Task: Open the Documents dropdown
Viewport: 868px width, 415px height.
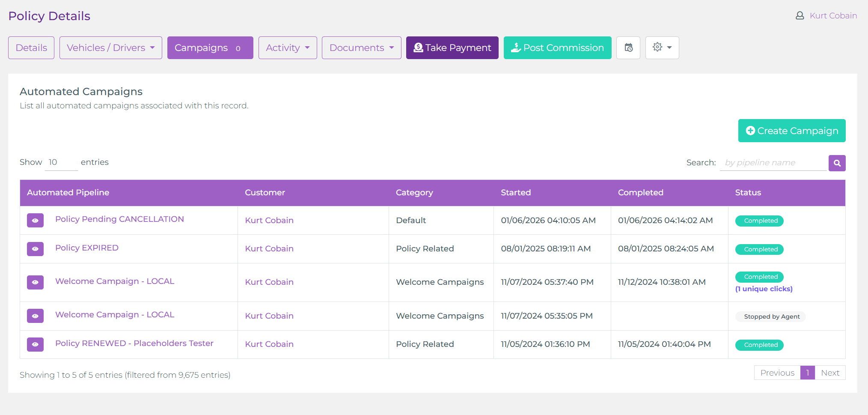Action: tap(361, 48)
